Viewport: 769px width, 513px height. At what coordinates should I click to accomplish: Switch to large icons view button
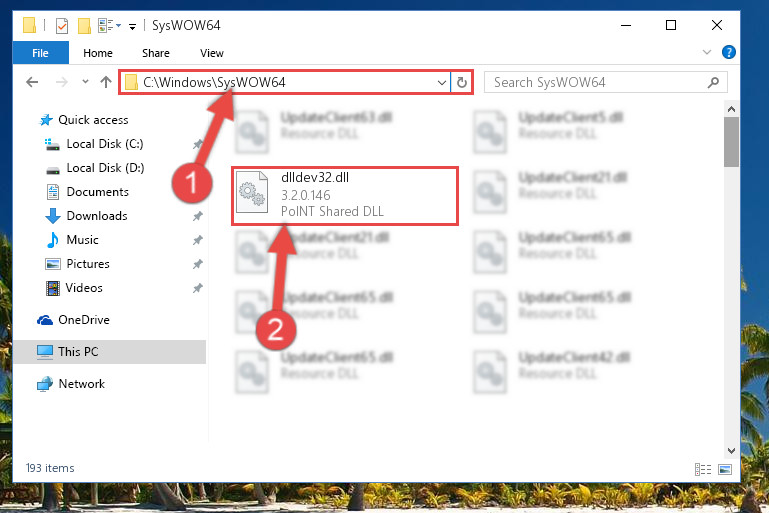[x=725, y=469]
